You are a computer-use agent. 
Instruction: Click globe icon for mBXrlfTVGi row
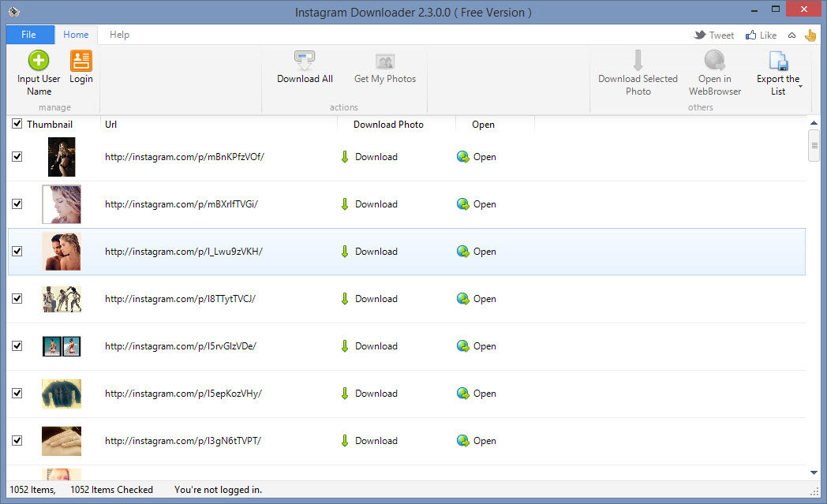[x=462, y=204]
